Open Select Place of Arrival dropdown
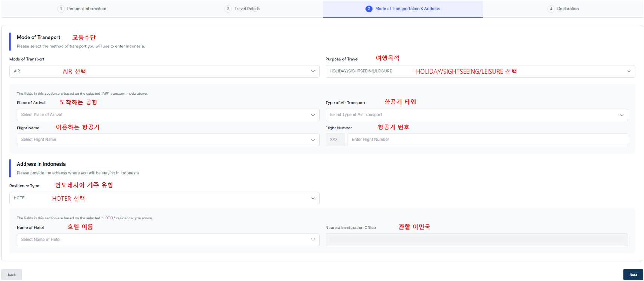This screenshot has height=281, width=644. [x=168, y=115]
